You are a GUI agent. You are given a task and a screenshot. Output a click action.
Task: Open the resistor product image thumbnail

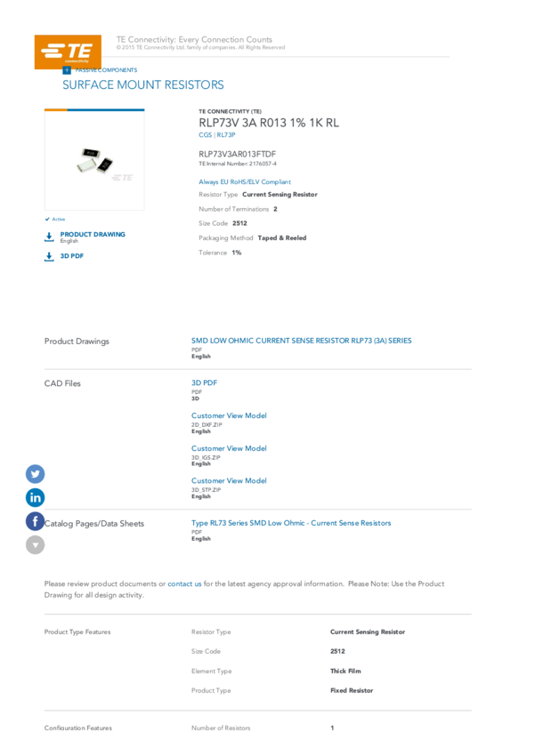94,160
